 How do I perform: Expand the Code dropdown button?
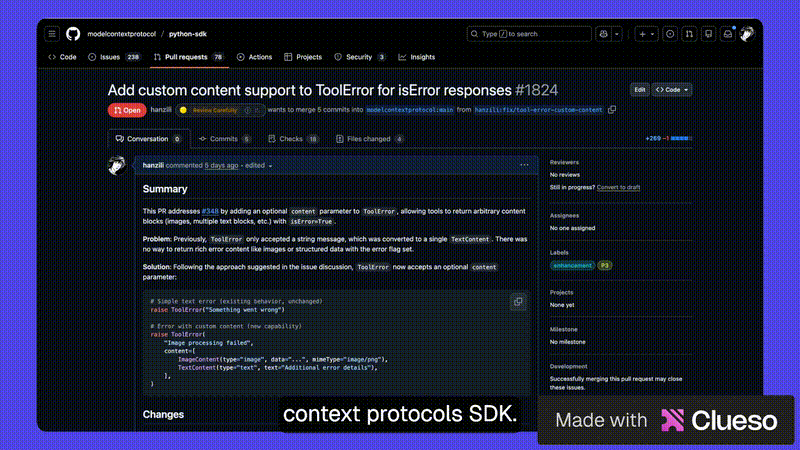[x=672, y=90]
